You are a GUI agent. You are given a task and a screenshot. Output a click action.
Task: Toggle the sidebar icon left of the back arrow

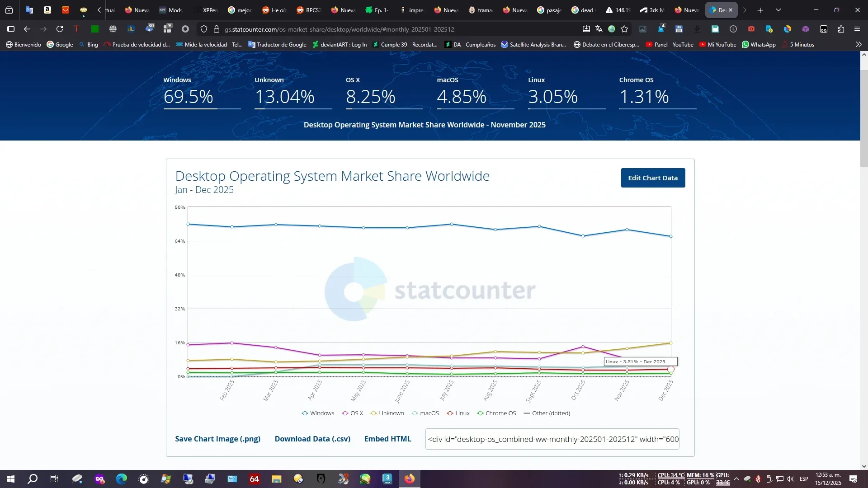(11, 29)
